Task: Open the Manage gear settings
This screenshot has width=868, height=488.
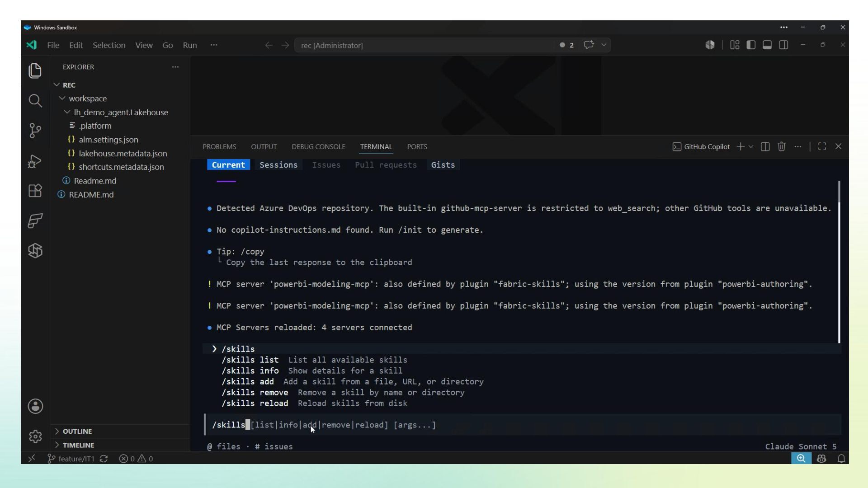Action: tap(35, 436)
